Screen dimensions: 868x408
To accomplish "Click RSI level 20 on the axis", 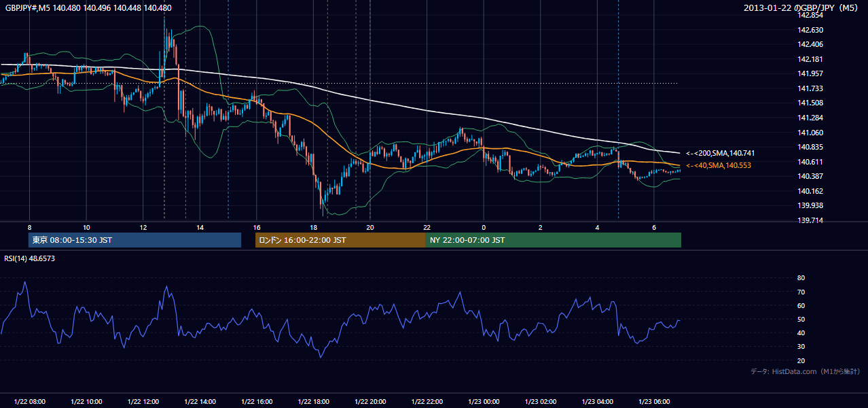I will tap(801, 360).
